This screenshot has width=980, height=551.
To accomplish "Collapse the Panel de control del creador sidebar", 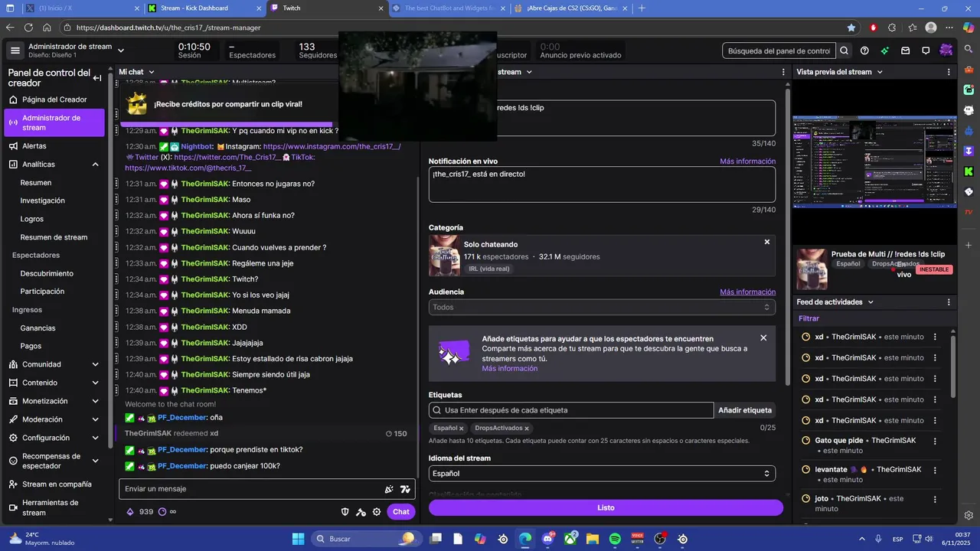I will coord(97,78).
